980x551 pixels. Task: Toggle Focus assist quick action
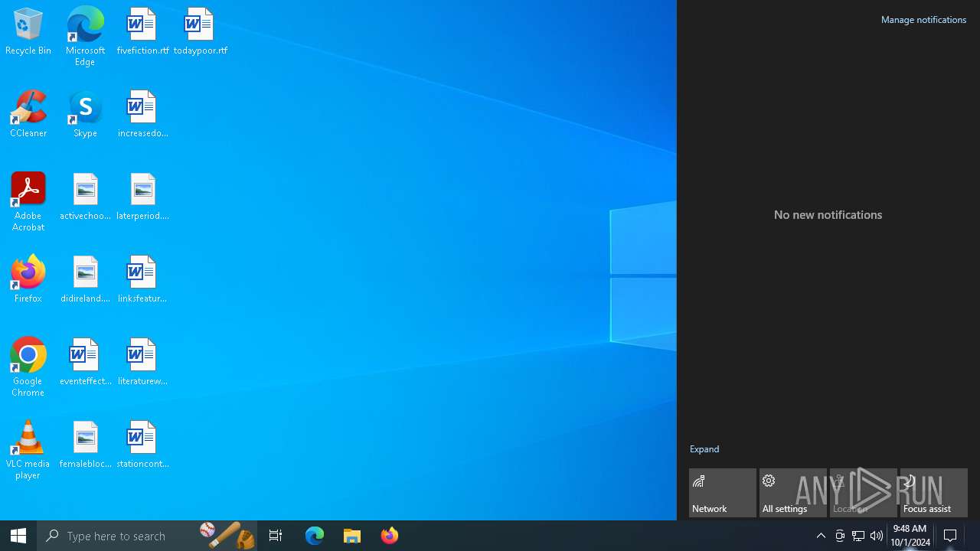(934, 493)
